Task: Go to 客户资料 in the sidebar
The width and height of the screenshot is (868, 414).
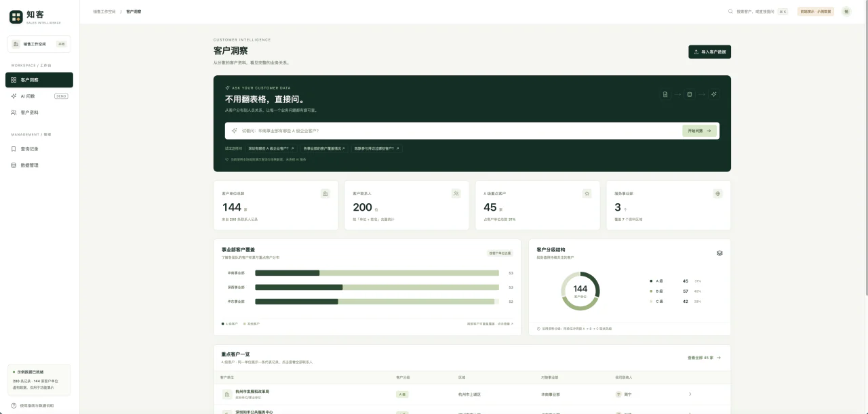Action: (39, 112)
